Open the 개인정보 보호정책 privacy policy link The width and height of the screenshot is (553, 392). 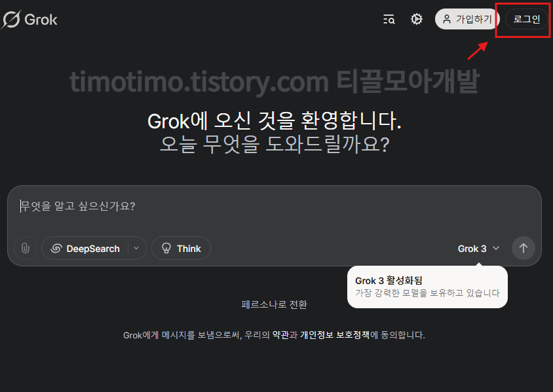[335, 335]
